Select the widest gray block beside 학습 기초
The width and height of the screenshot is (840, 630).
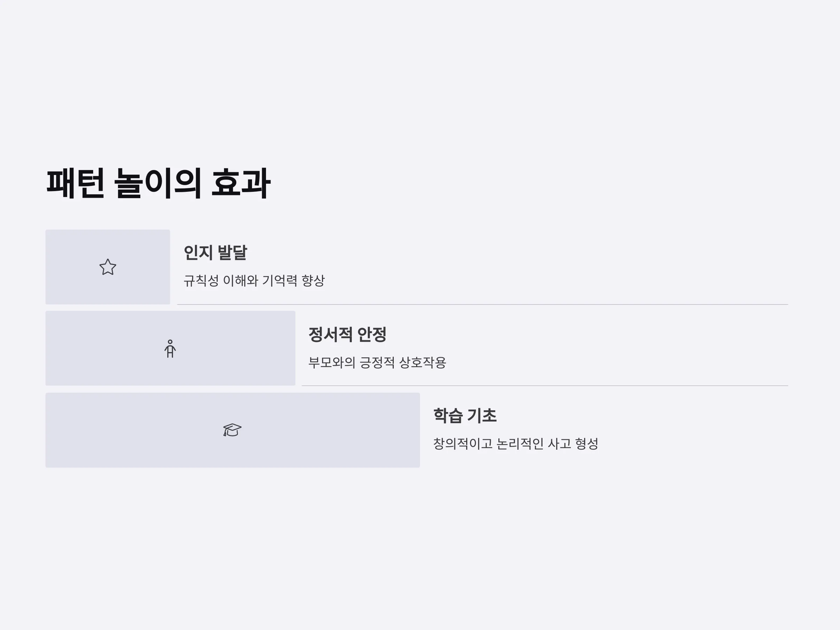pos(233,430)
